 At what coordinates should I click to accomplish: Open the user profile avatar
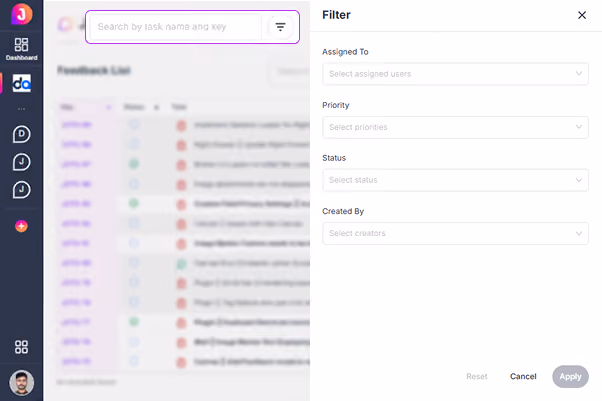[22, 383]
